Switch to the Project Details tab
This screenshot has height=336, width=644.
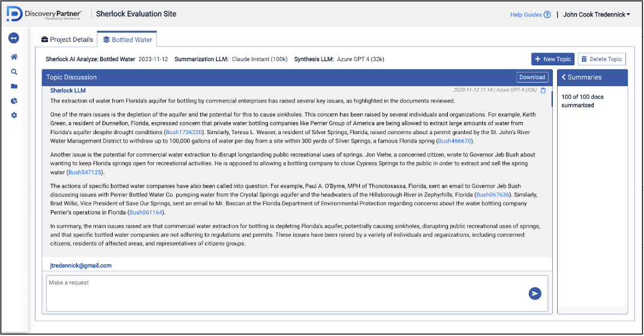coord(67,40)
